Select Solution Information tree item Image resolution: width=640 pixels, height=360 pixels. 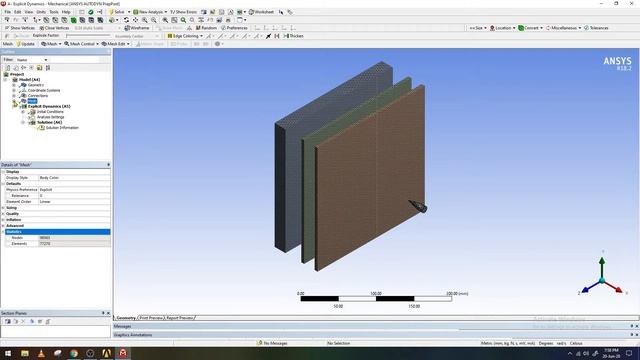[x=62, y=127]
